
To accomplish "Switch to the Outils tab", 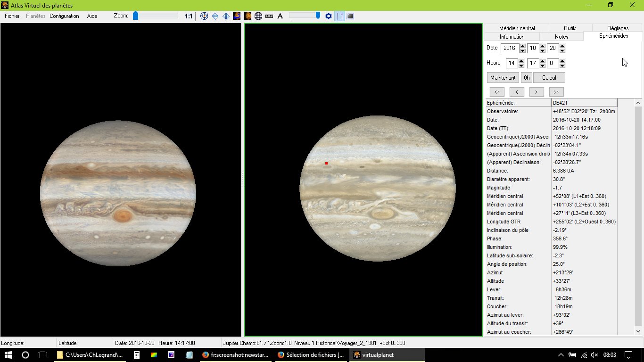I will coord(570,28).
